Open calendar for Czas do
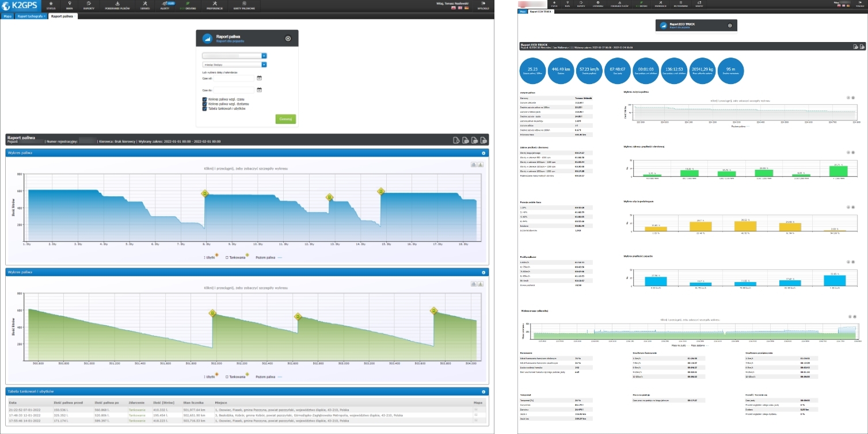868x434 pixels. click(x=259, y=90)
